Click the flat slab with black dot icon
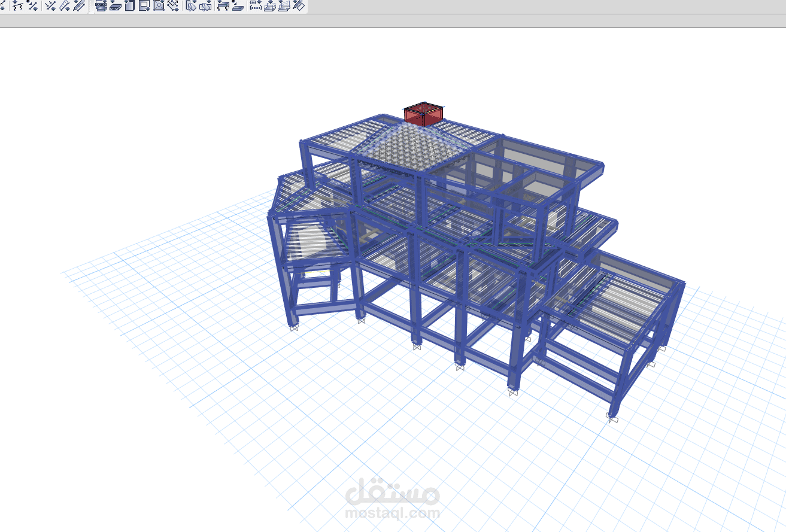 click(238, 6)
